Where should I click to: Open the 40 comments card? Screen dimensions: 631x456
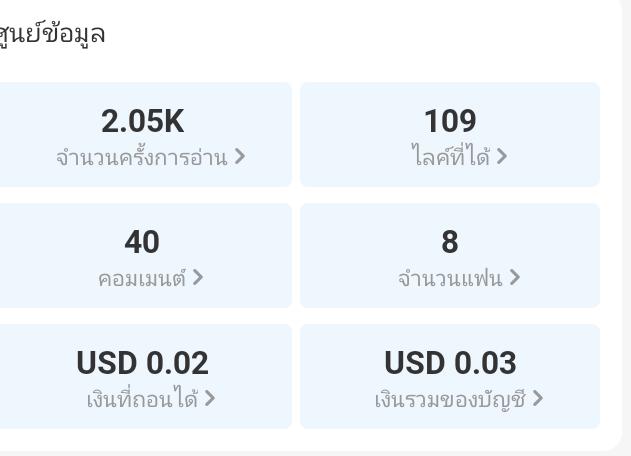145,256
